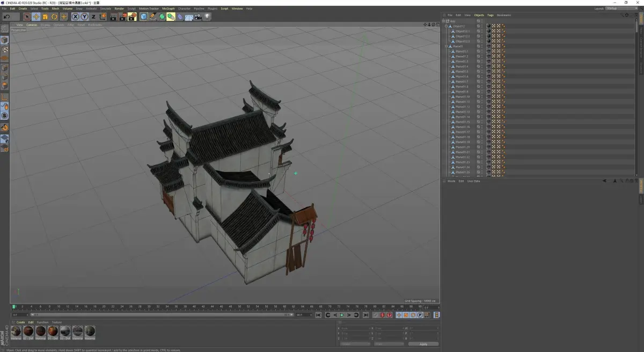Open the Render menu
This screenshot has height=352, width=644.
point(119,9)
